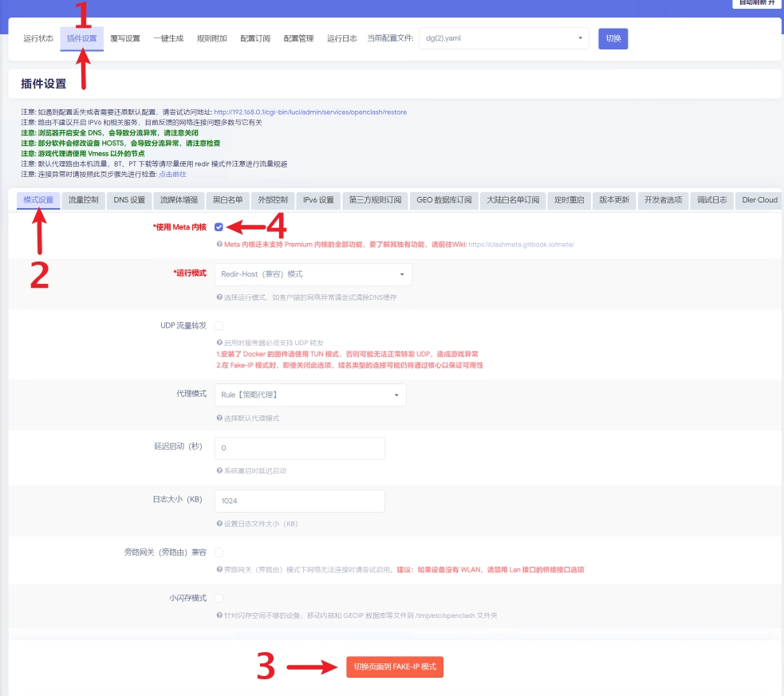784x696 pixels.
Task: Go to the 黑白名单 tab
Action: [227, 200]
